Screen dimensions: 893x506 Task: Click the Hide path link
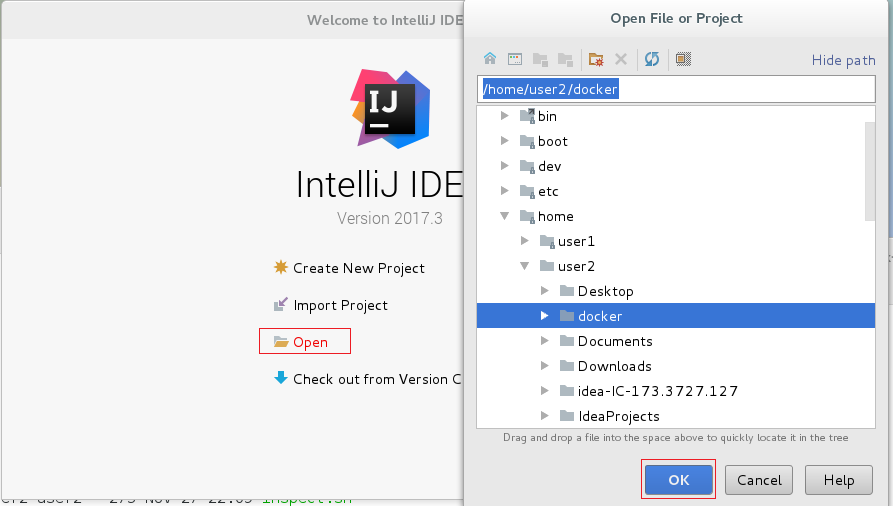tap(843, 60)
